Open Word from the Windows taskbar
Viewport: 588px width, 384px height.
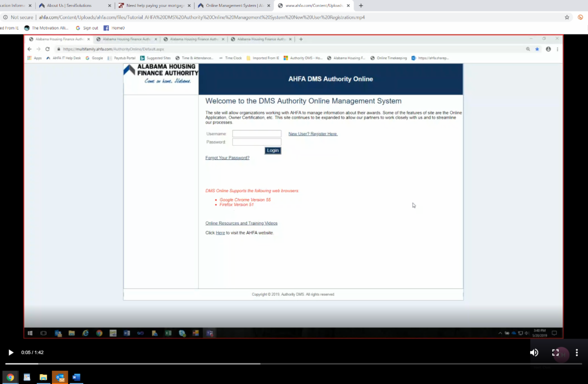[x=76, y=377]
